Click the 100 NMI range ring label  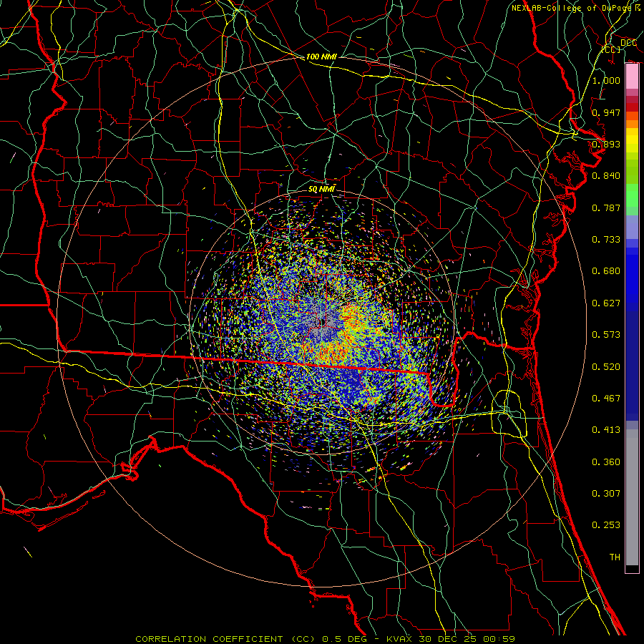(x=321, y=57)
